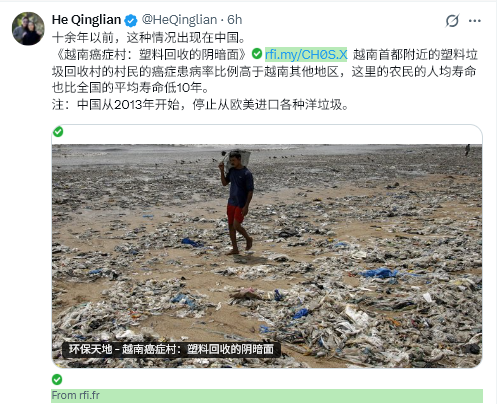Click green checkmark atop the link card

click(x=58, y=132)
